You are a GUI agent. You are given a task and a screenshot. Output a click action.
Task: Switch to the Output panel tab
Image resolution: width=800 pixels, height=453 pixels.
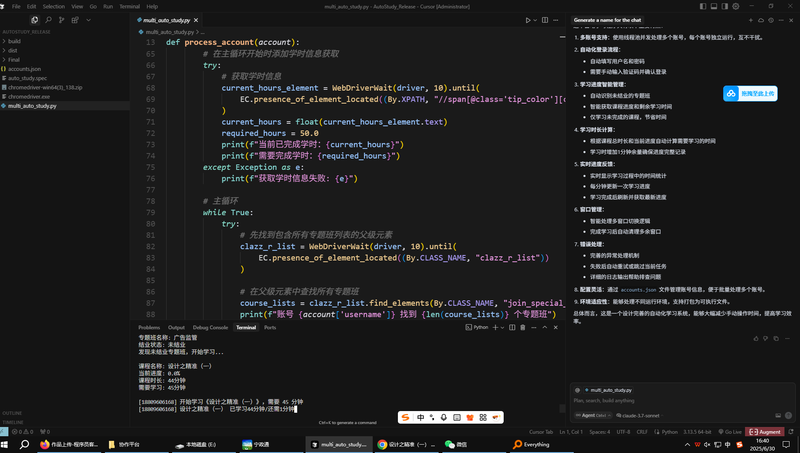coord(176,328)
